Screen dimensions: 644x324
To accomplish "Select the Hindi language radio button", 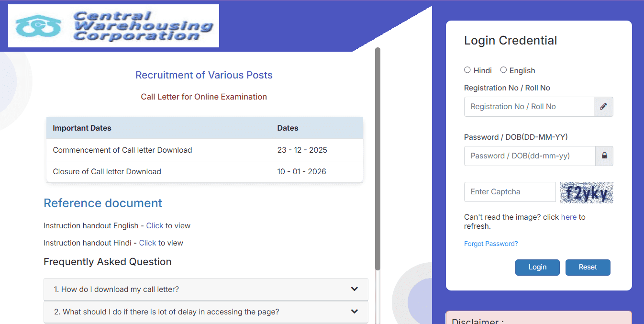I will [467, 70].
